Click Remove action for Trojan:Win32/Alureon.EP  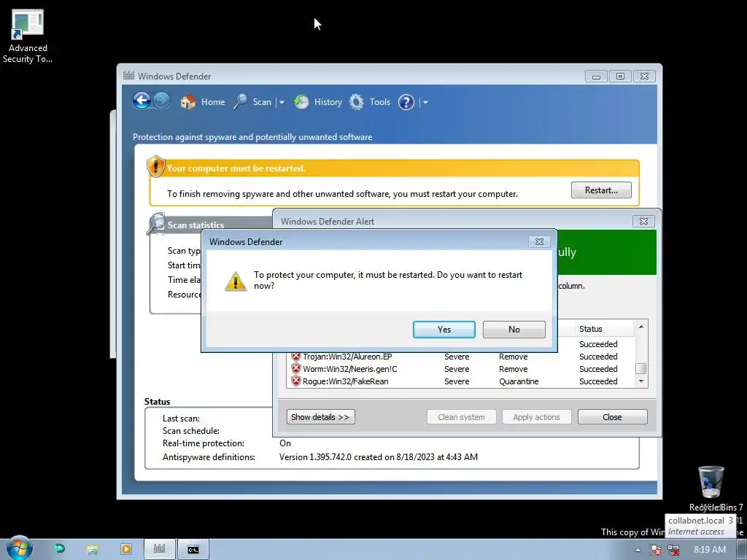(x=513, y=357)
